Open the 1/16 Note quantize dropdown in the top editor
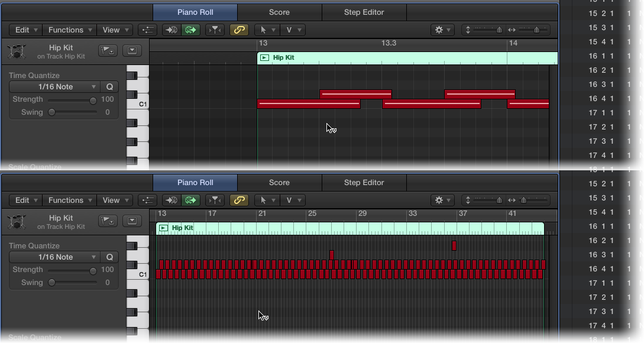This screenshot has width=644, height=343. point(54,87)
